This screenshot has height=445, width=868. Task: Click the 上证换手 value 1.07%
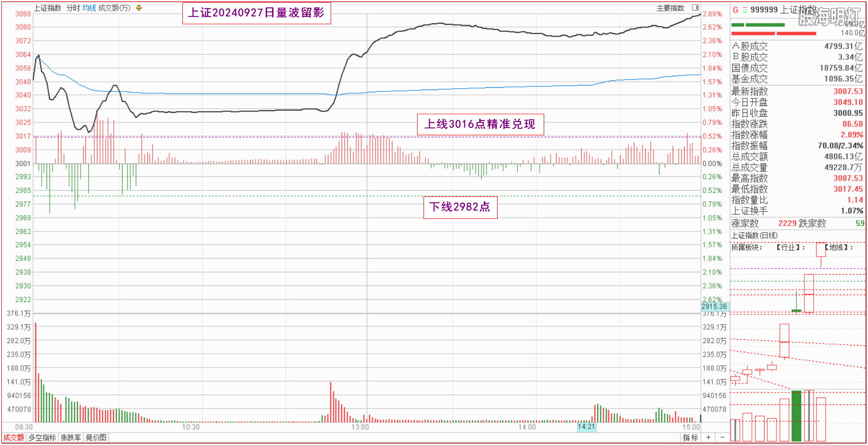point(852,211)
